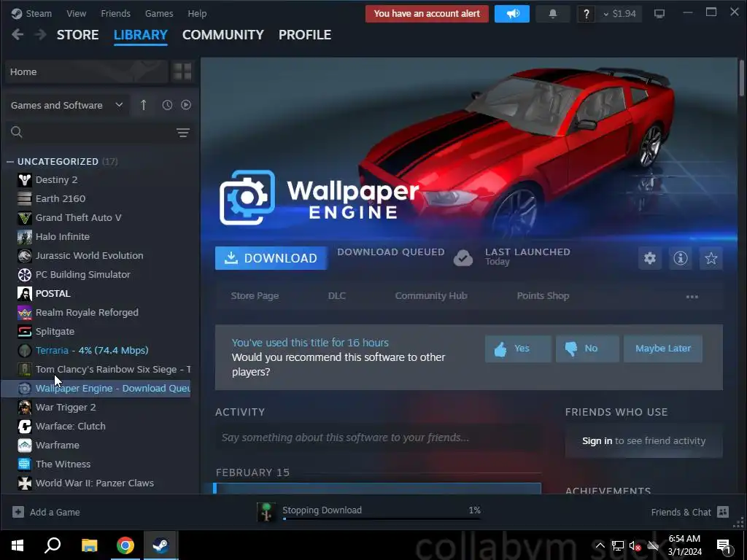Go to the COMMUNITY tab
747x560 pixels.
pos(223,35)
